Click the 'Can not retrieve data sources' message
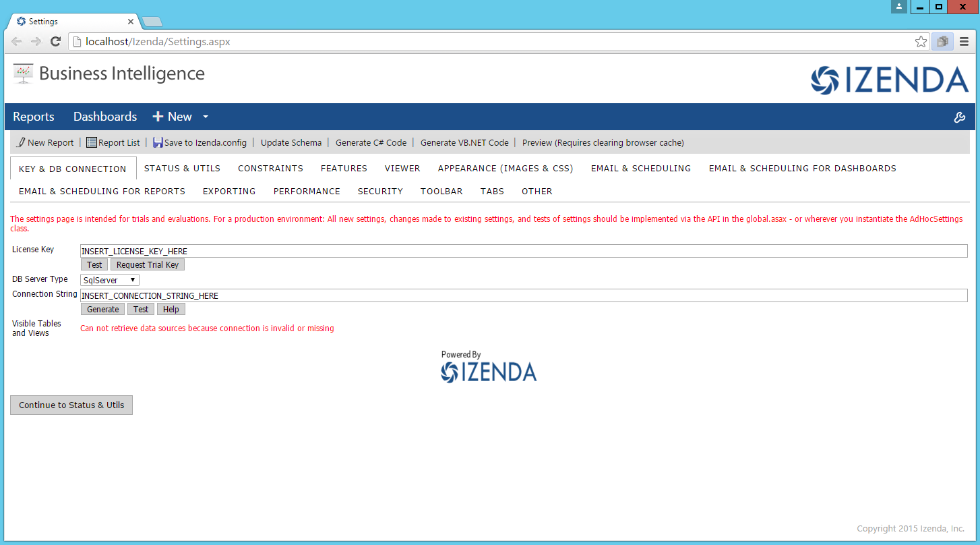The image size is (980, 545). pos(207,328)
